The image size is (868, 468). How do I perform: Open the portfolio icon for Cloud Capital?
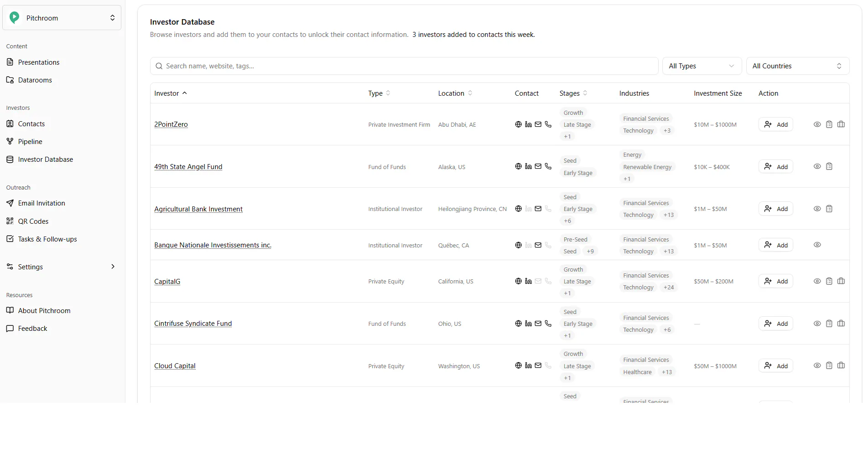click(841, 365)
